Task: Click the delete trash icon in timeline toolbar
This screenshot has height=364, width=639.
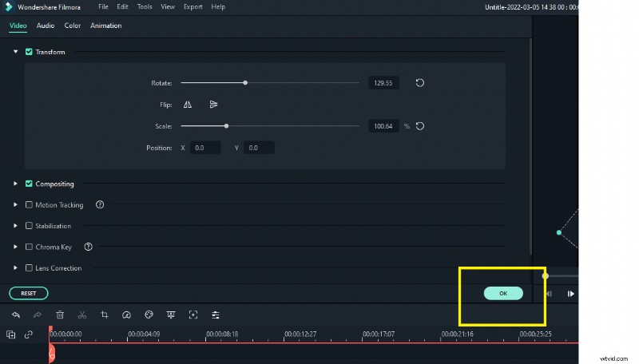Action: coord(60,315)
